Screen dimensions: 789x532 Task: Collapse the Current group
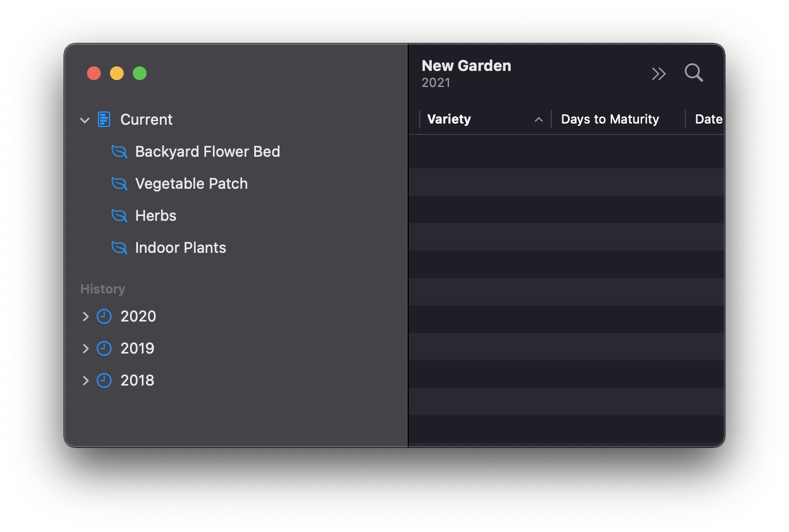(x=85, y=120)
